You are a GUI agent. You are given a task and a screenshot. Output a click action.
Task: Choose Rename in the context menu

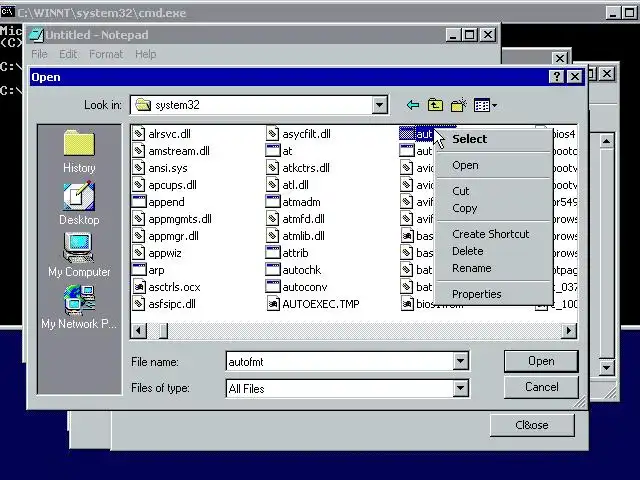pos(493,268)
